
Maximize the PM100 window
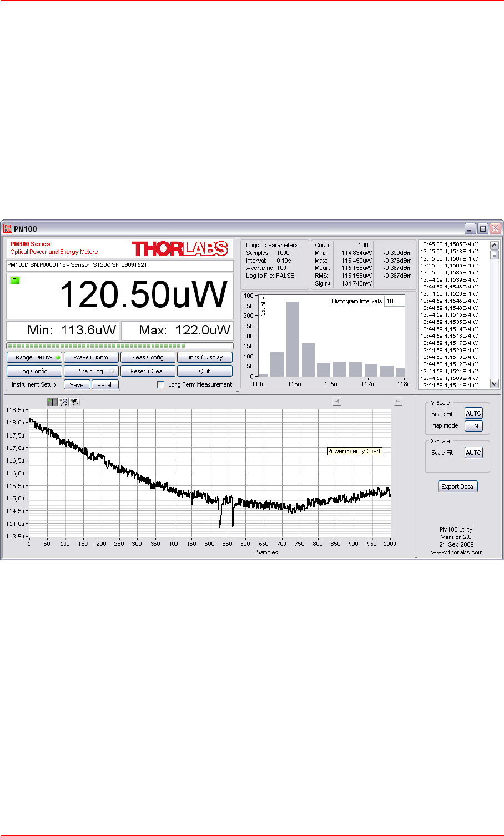483,228
